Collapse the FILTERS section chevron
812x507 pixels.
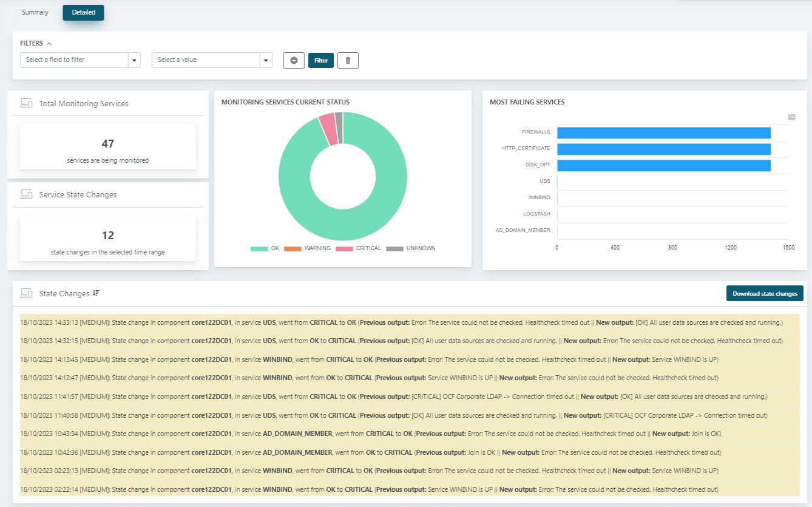[x=49, y=44]
